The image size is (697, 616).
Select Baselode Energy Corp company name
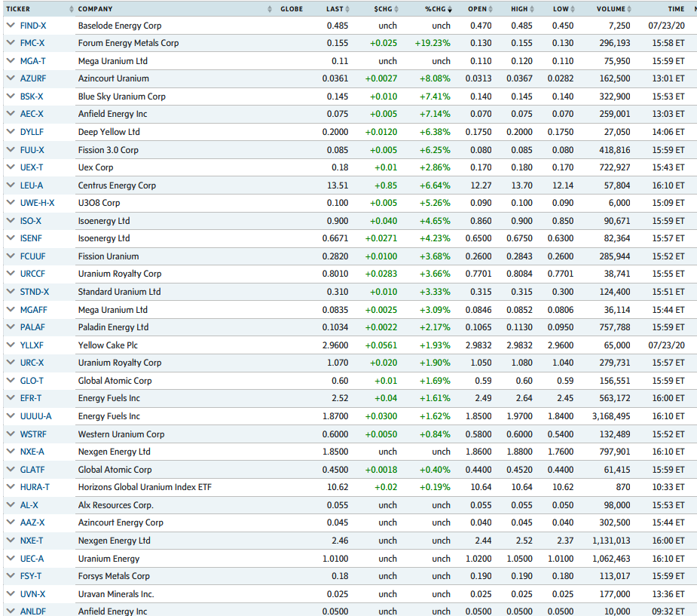tap(120, 26)
